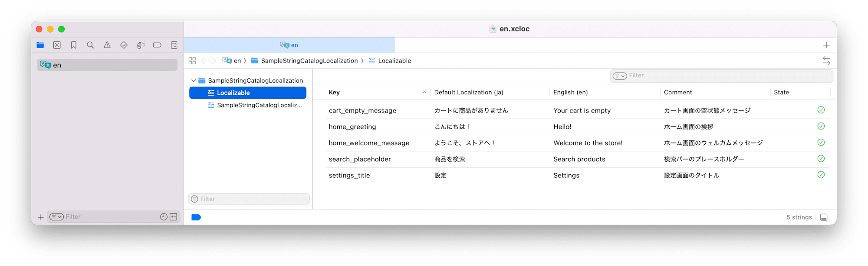Viewport: 868px width, 266px height.
Task: Click the editor options swap-arrows icon
Action: coord(826,61)
